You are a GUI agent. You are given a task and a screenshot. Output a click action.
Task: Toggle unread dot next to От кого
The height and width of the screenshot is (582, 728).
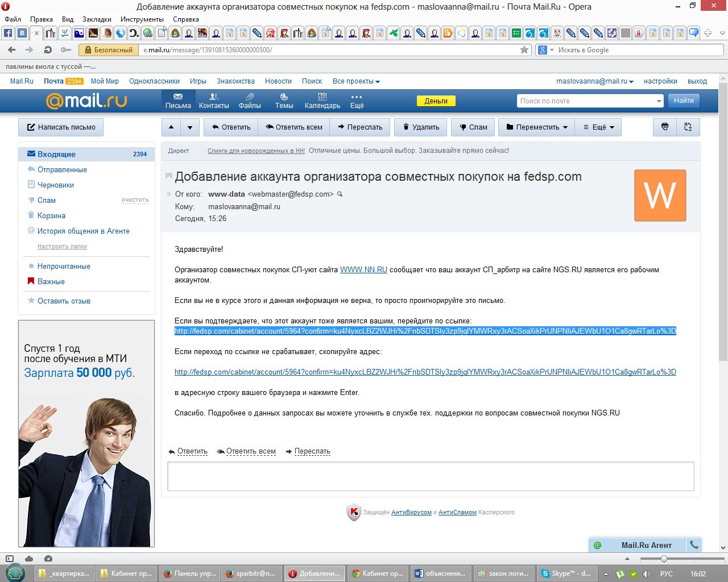169,194
